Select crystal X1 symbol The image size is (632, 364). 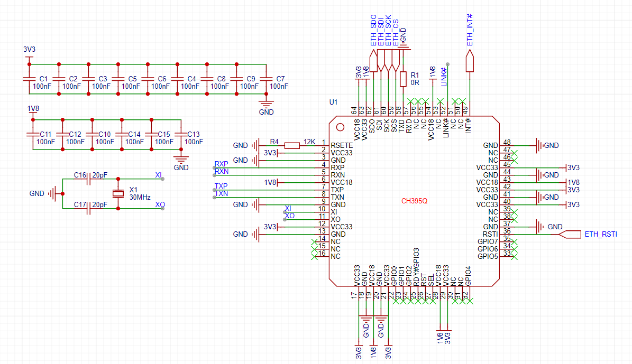coord(118,194)
